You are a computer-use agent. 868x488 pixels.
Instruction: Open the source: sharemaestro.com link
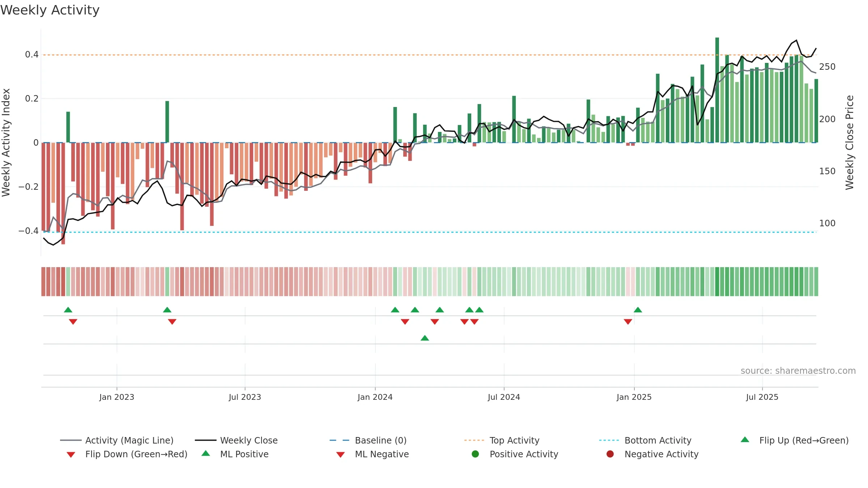[798, 371]
